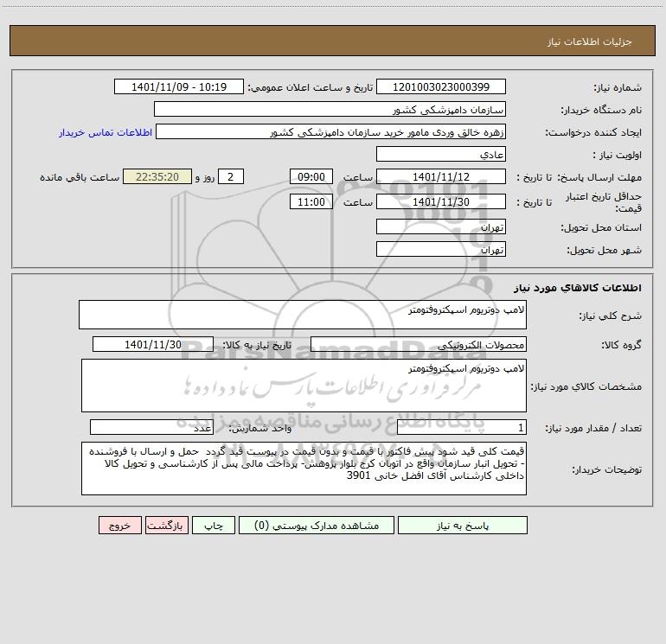
Task: Click the header جزئیات اطلاعات نیاز
Action: click(590, 41)
